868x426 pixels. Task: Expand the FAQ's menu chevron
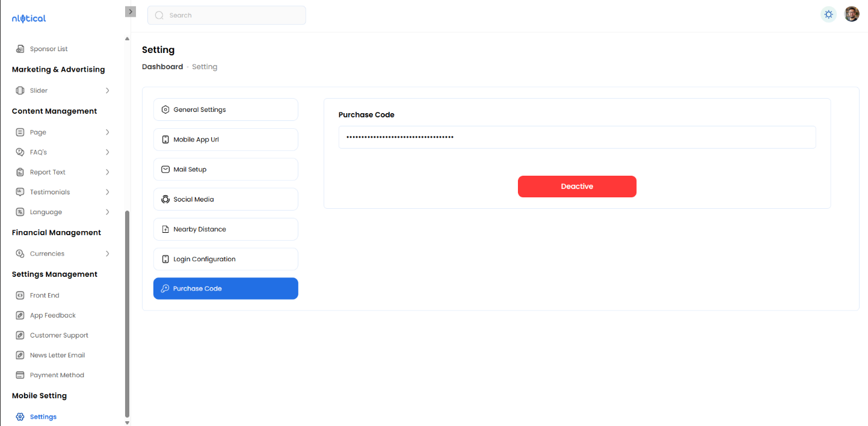pos(108,152)
